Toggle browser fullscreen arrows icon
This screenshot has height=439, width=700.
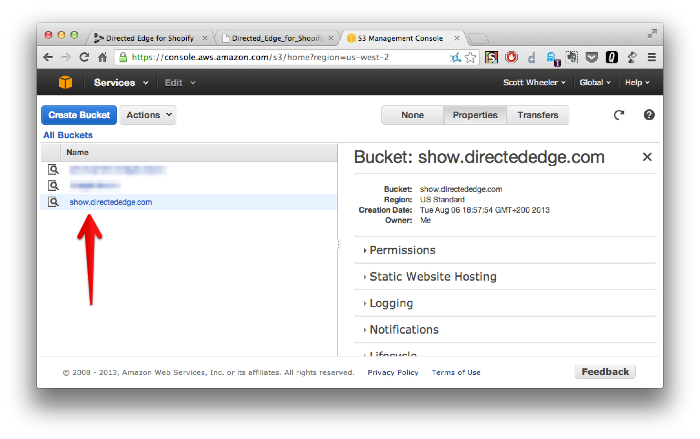tap(652, 33)
